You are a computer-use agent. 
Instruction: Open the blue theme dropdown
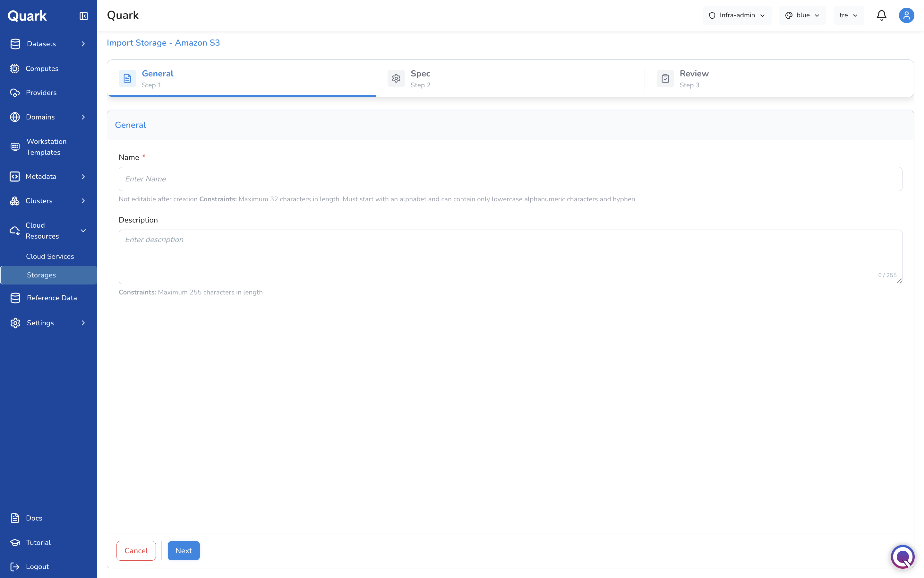click(802, 15)
